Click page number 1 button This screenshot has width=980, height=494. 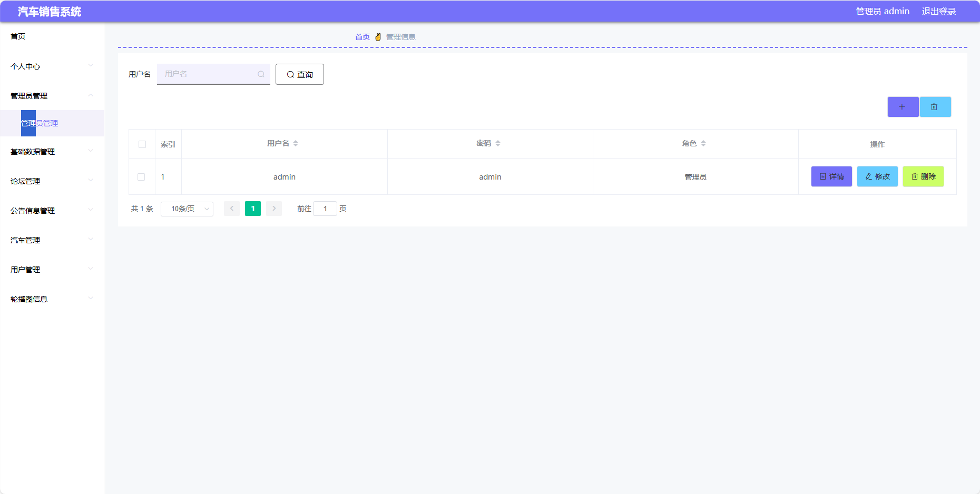point(253,209)
